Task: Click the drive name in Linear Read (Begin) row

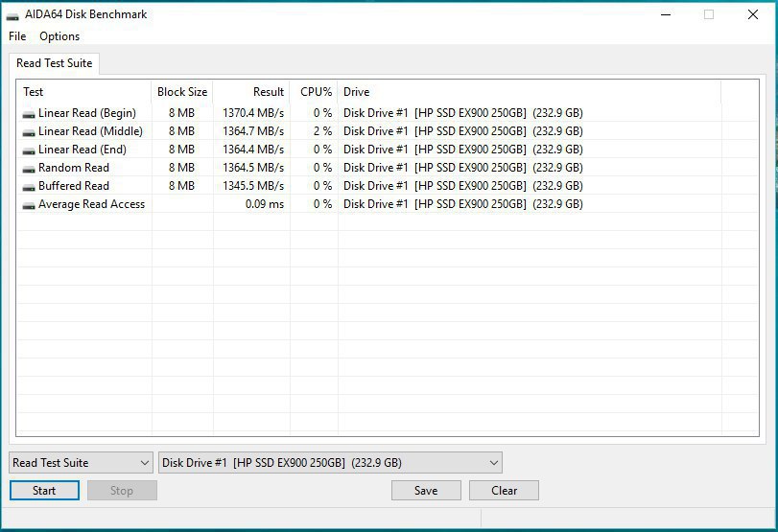Action: (463, 113)
